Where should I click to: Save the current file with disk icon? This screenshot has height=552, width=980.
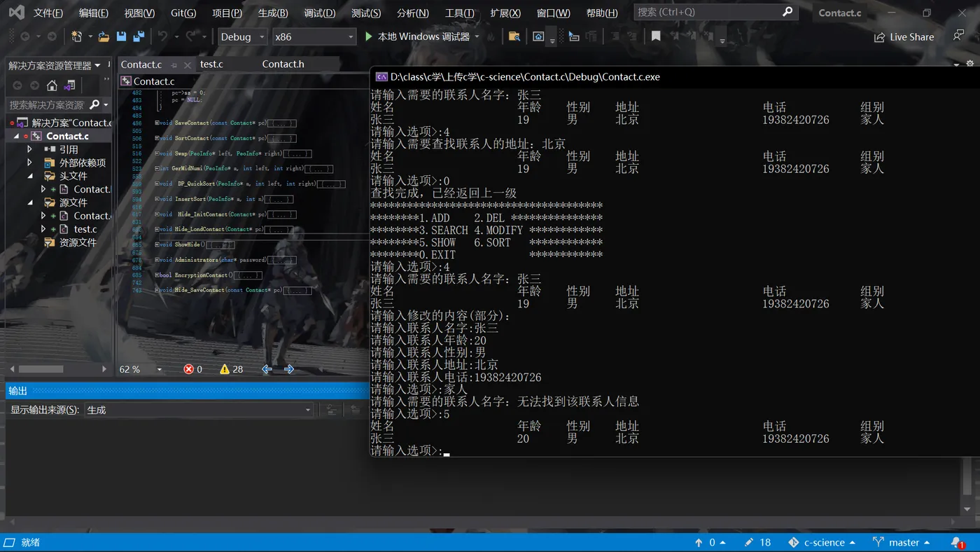point(121,36)
